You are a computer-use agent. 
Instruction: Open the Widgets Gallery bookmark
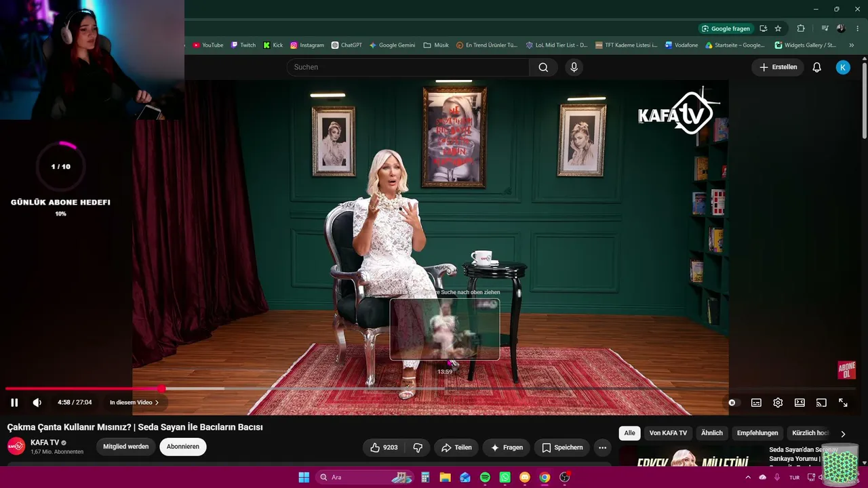pyautogui.click(x=805, y=45)
